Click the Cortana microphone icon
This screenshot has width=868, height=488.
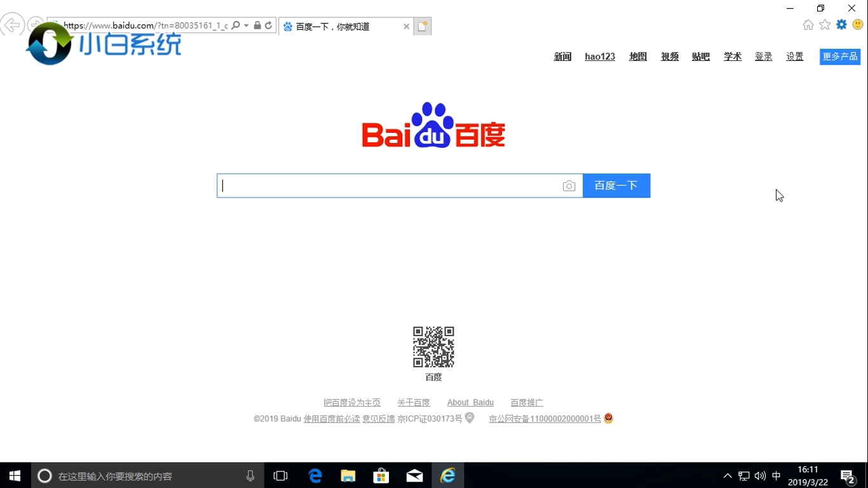[x=250, y=475]
